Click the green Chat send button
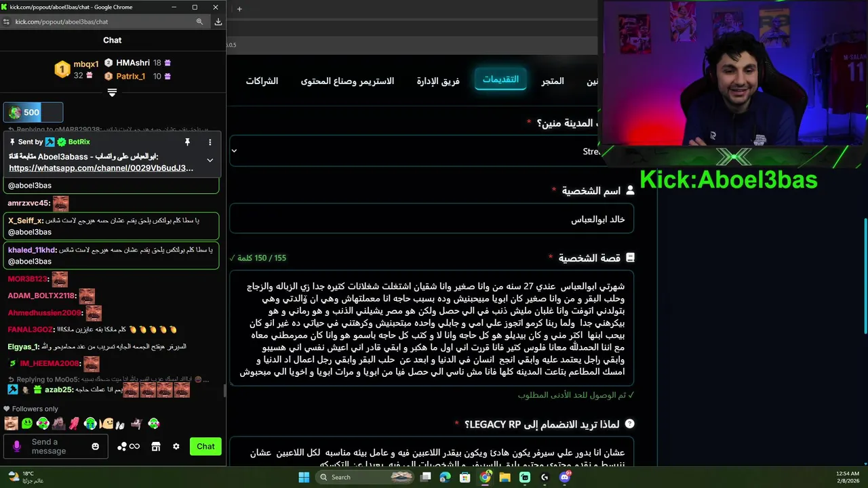Image resolution: width=868 pixels, height=488 pixels. (205, 447)
